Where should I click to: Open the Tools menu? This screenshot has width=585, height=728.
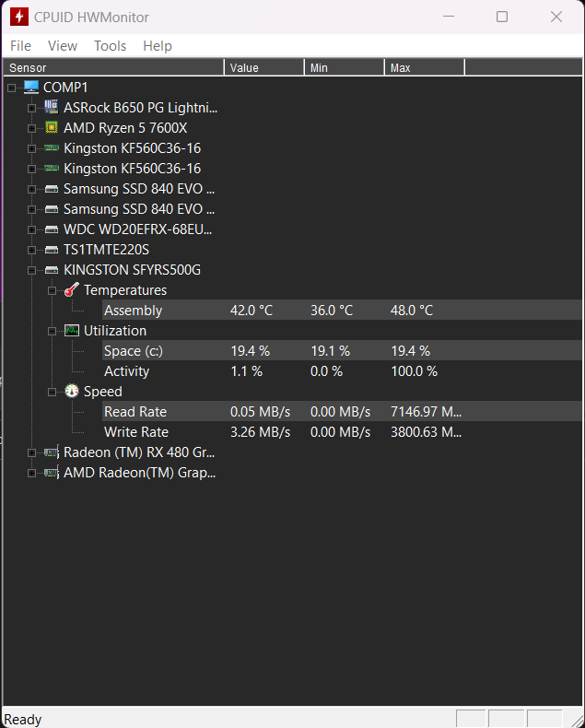tap(110, 46)
